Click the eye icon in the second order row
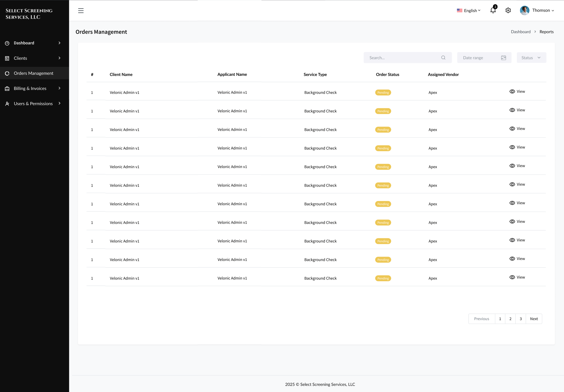Screen dimensions: 564x392 (x=512, y=110)
